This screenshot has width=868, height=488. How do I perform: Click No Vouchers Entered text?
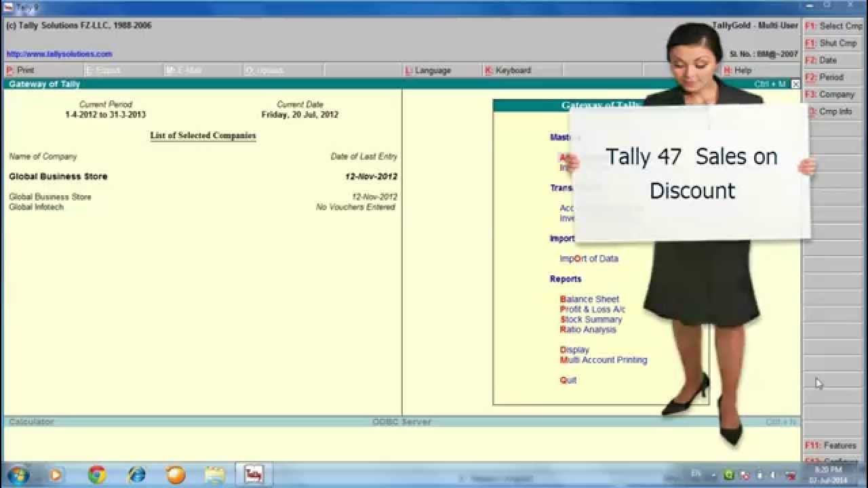click(x=355, y=207)
